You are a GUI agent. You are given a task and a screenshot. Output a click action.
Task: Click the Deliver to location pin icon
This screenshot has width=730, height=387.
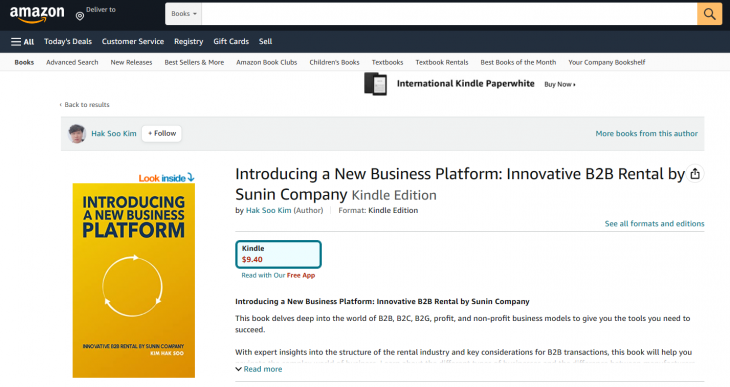click(80, 16)
